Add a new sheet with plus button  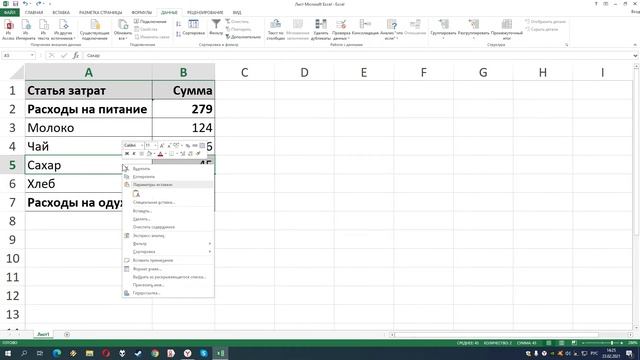67,334
